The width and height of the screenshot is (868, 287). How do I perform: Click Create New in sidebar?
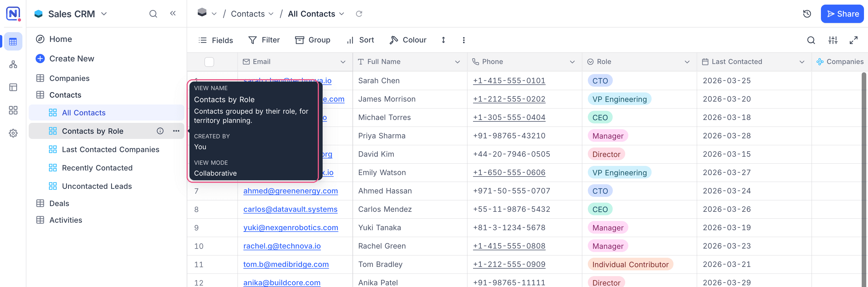coord(65,59)
